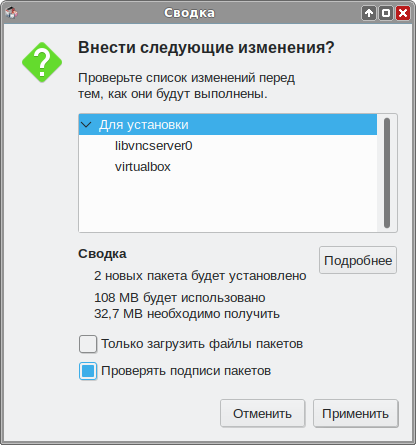Select the virtualbox package row
The height and width of the screenshot is (445, 416).
(x=228, y=167)
